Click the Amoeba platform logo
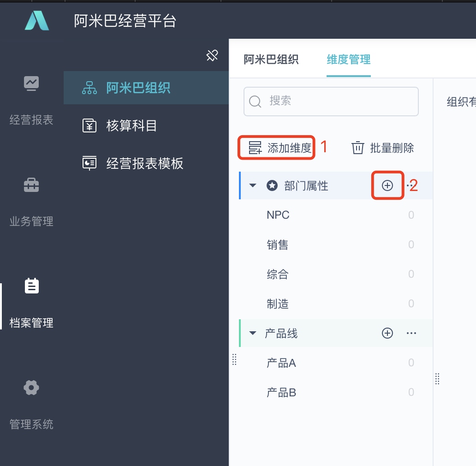 37,21
